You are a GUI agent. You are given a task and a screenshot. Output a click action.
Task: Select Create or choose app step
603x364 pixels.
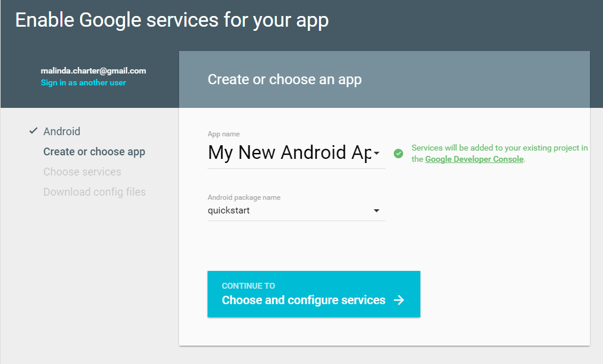[x=94, y=152]
